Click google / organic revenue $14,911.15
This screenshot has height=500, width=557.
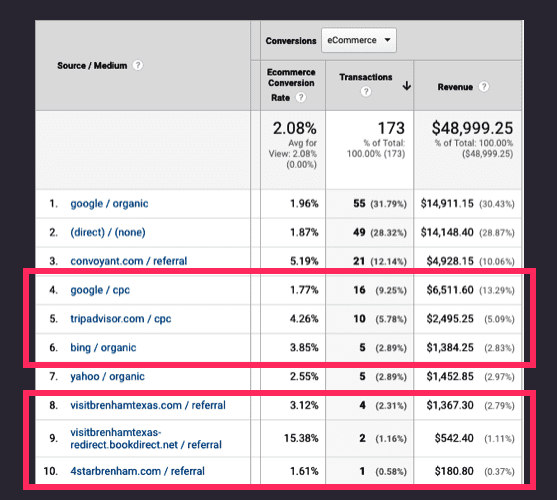click(447, 203)
